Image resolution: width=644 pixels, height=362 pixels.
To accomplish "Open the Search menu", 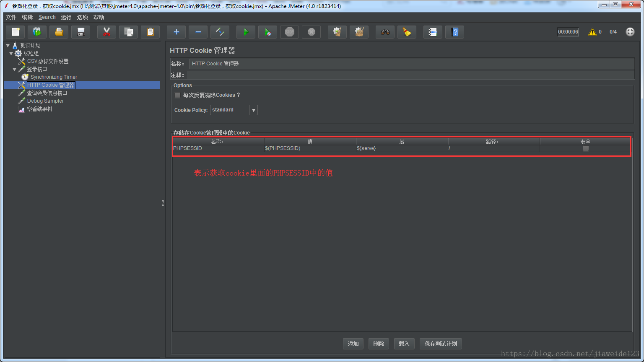I will pos(47,17).
